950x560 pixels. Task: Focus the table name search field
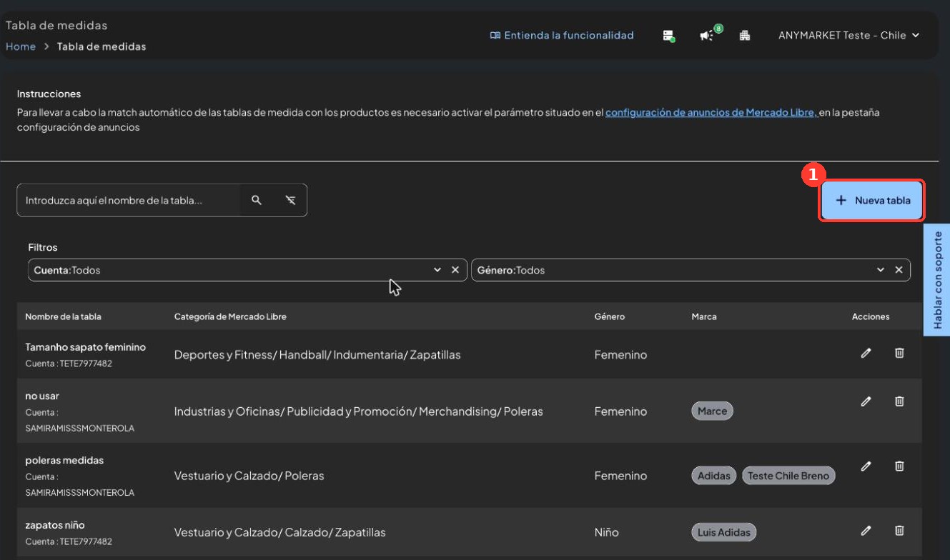[x=129, y=201]
